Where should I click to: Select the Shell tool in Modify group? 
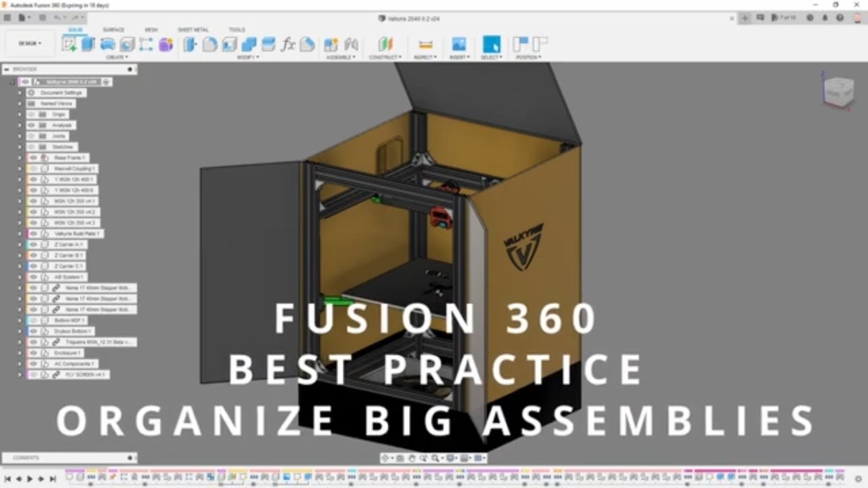tap(229, 44)
